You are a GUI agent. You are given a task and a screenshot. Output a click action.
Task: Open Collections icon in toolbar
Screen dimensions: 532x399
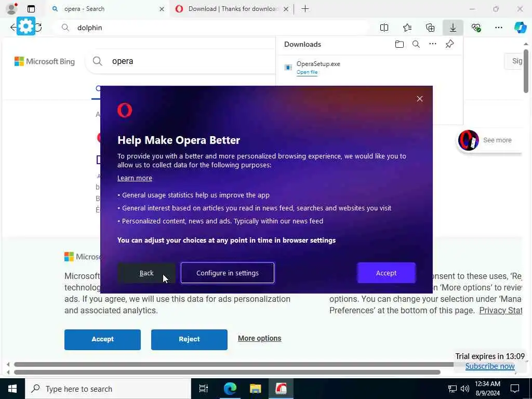(x=430, y=28)
